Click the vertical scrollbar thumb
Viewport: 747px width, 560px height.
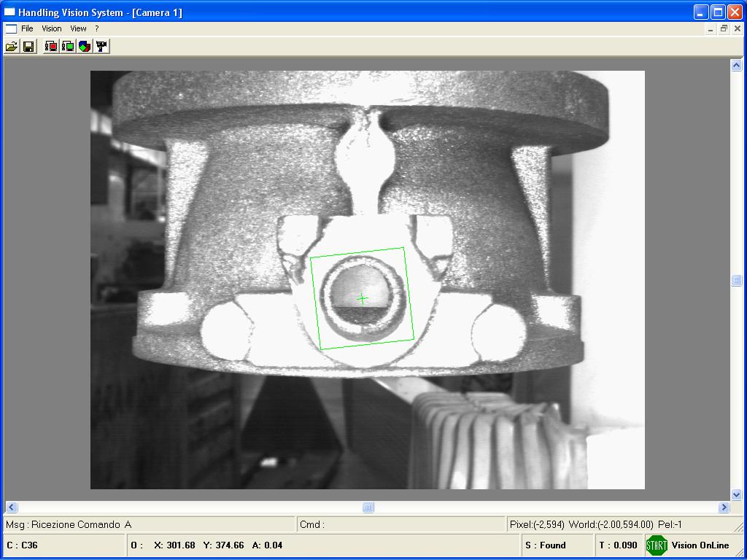pyautogui.click(x=736, y=280)
